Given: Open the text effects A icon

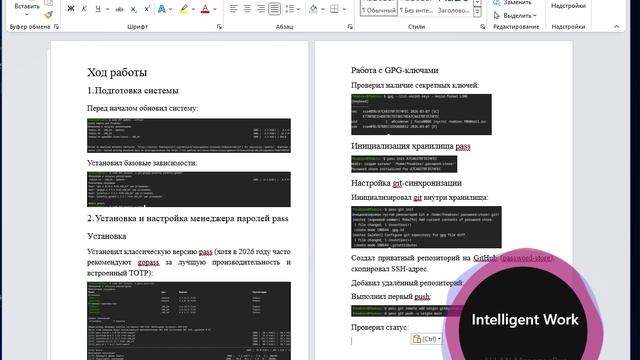Looking at the screenshot, I should [162, 9].
